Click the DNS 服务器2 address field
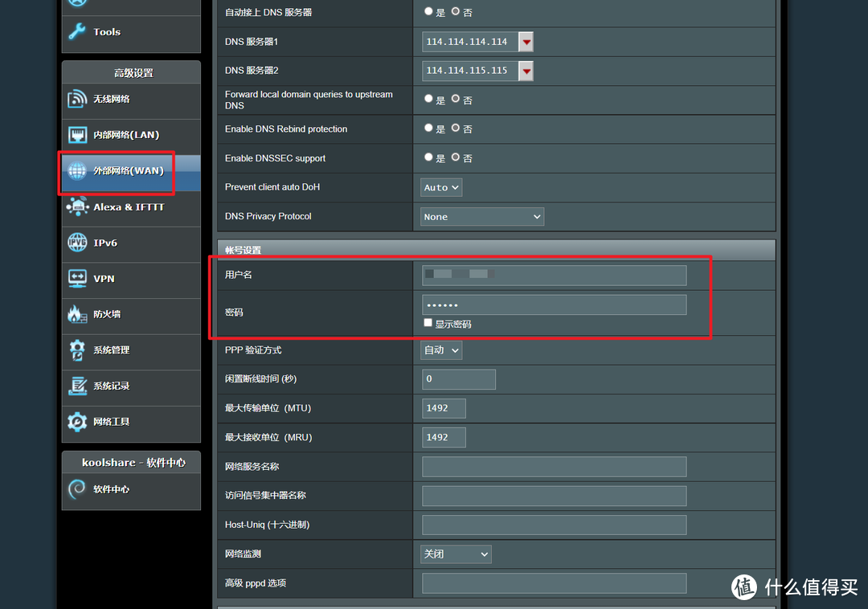868x609 pixels. click(470, 71)
